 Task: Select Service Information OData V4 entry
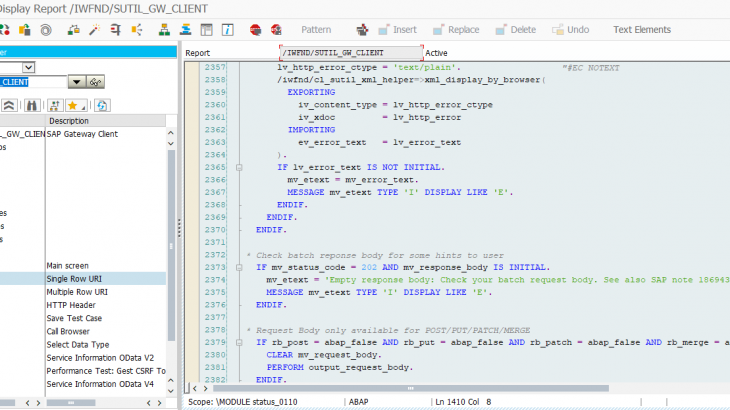click(100, 384)
